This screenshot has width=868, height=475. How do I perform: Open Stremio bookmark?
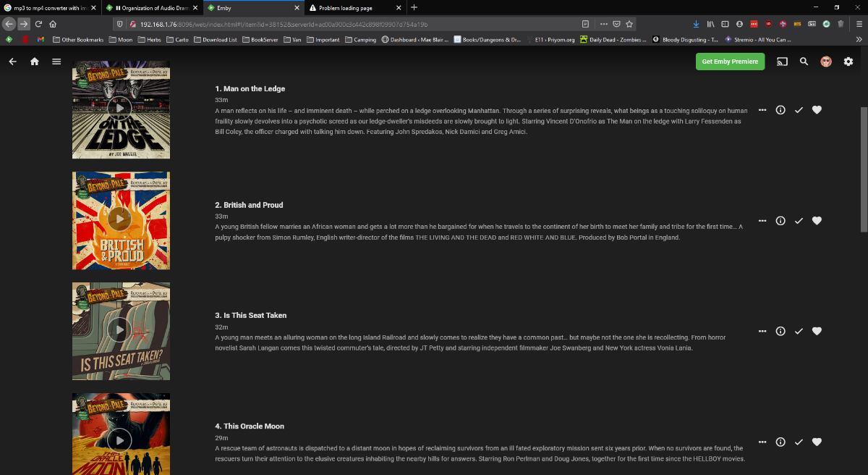coord(757,39)
